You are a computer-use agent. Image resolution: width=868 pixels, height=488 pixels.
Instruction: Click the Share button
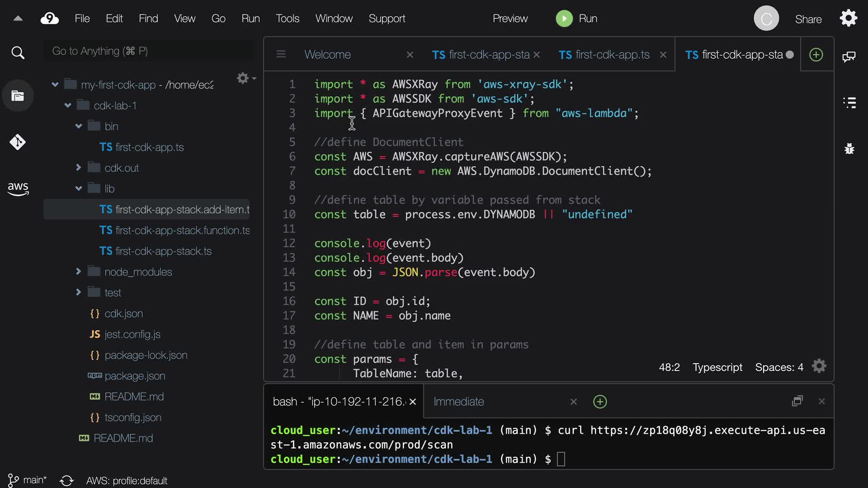coord(808,19)
